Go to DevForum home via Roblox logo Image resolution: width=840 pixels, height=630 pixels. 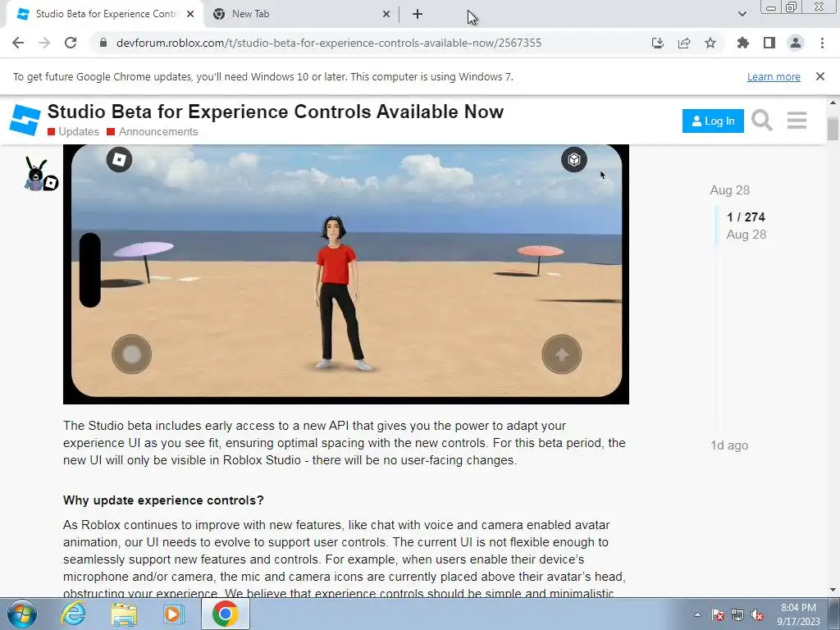(x=25, y=120)
